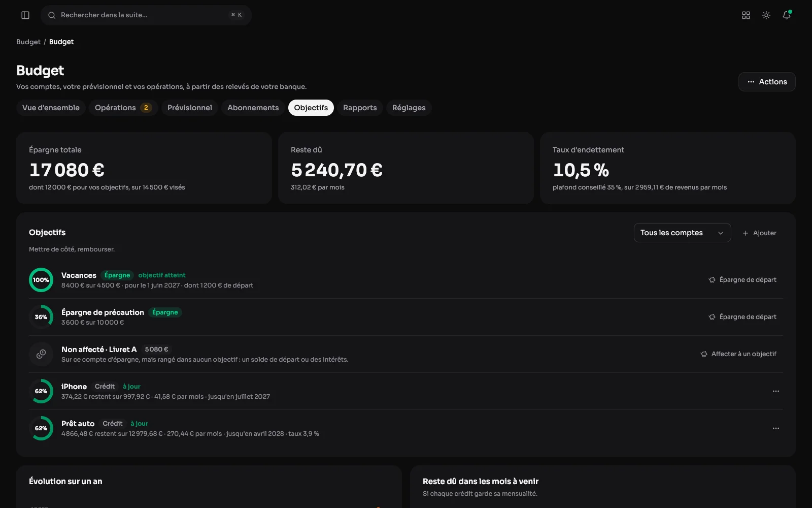Image resolution: width=812 pixels, height=508 pixels.
Task: Open the Tous les comptes dropdown
Action: (682, 233)
